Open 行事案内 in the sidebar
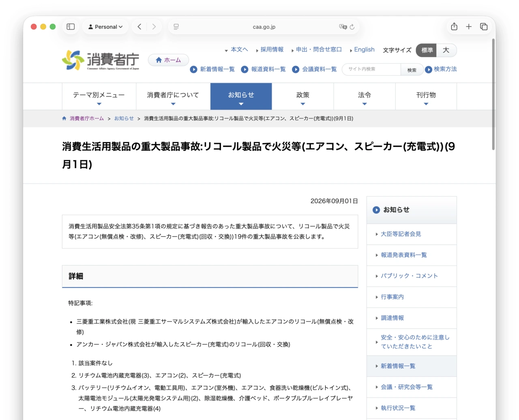This screenshot has height=420, width=519. pyautogui.click(x=412, y=297)
